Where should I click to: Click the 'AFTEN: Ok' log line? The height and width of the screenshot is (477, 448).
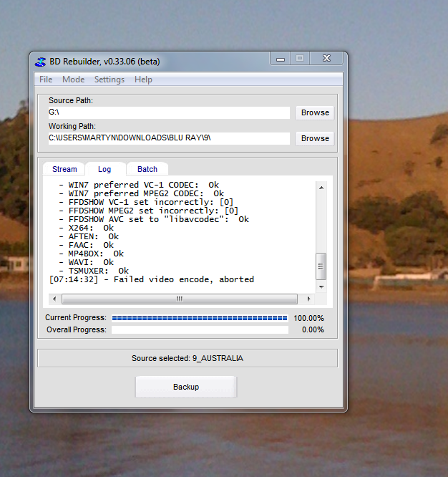pos(89,236)
